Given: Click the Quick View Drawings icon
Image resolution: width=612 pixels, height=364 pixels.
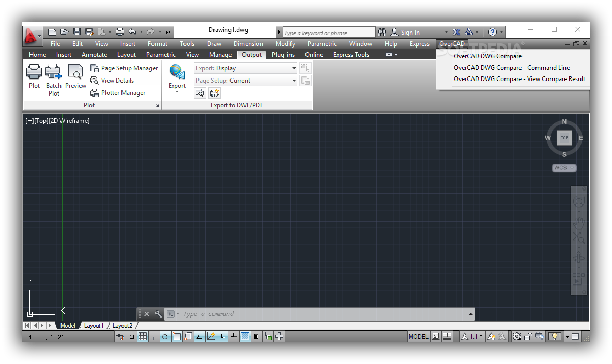Looking at the screenshot, I should point(447,336).
